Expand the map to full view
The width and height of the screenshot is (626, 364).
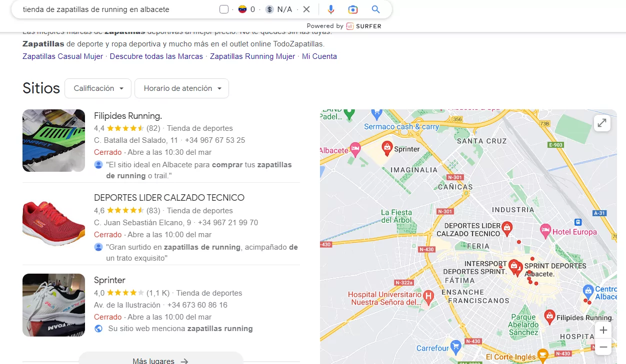point(602,123)
